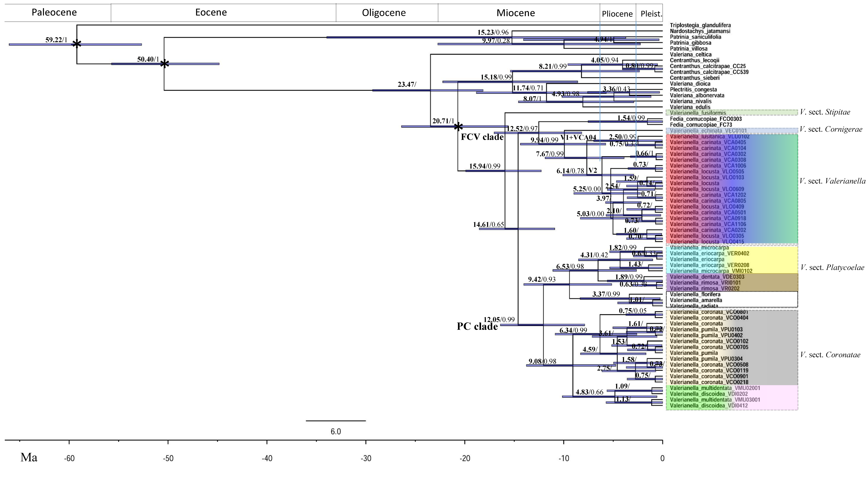Screen dimensions: 868x488
Task: Click the -60 tick on the time axis
Action: pos(69,458)
